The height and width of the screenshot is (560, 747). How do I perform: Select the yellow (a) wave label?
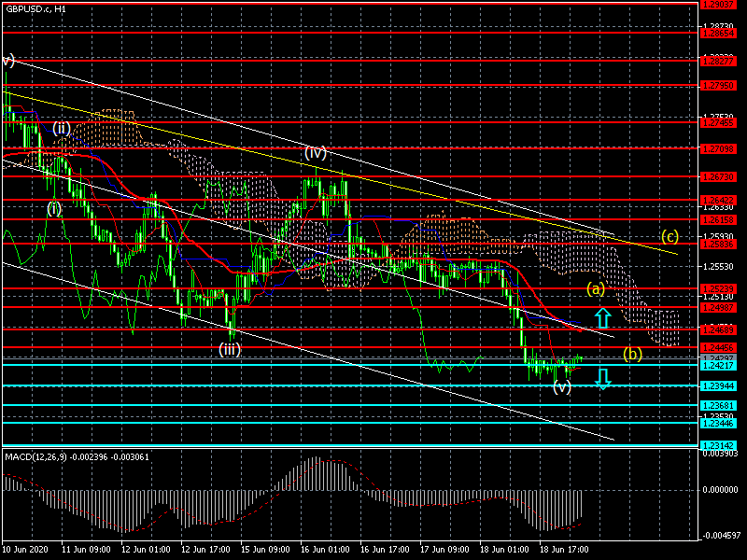(x=596, y=288)
